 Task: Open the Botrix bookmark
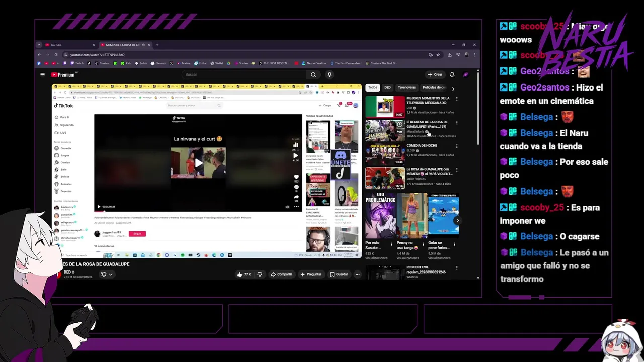click(141, 63)
